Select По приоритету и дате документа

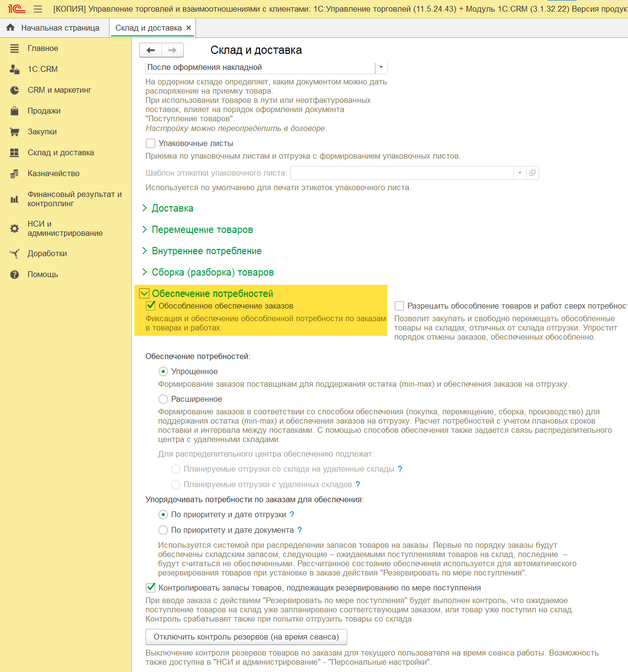point(163,530)
